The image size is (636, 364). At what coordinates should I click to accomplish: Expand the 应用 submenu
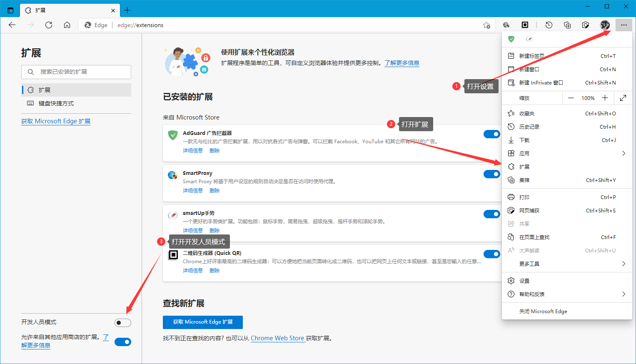click(x=567, y=153)
